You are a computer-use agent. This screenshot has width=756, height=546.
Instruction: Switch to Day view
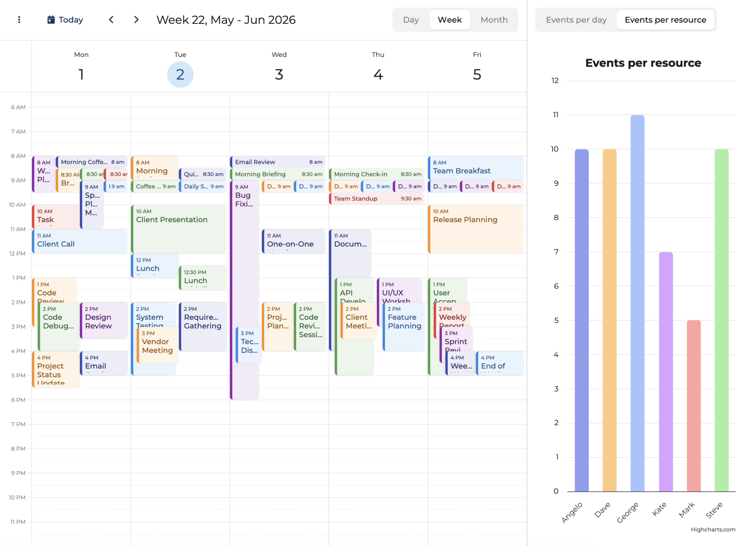coord(410,20)
